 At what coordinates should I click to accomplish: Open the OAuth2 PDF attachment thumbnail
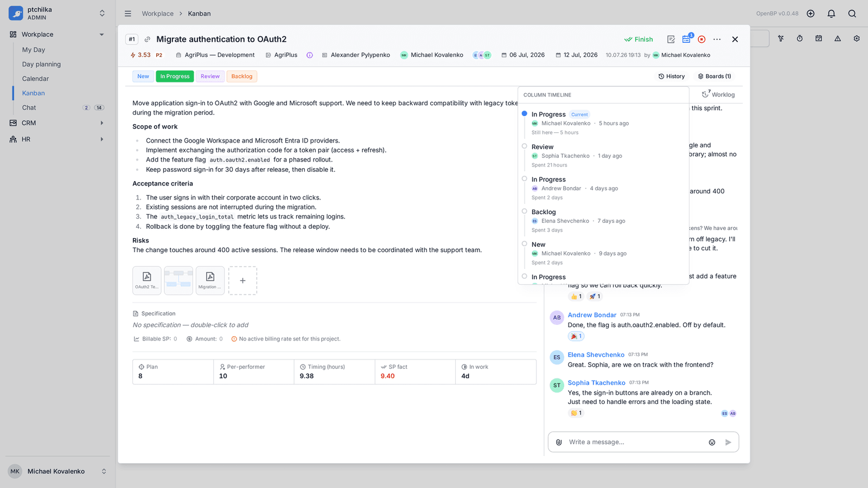coord(147,280)
